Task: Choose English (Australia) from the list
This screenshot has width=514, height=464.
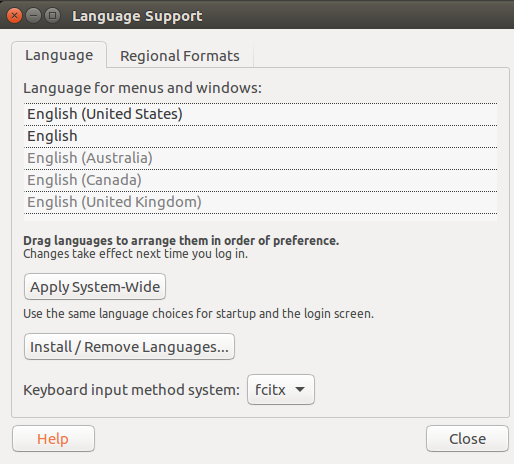Action: click(260, 158)
